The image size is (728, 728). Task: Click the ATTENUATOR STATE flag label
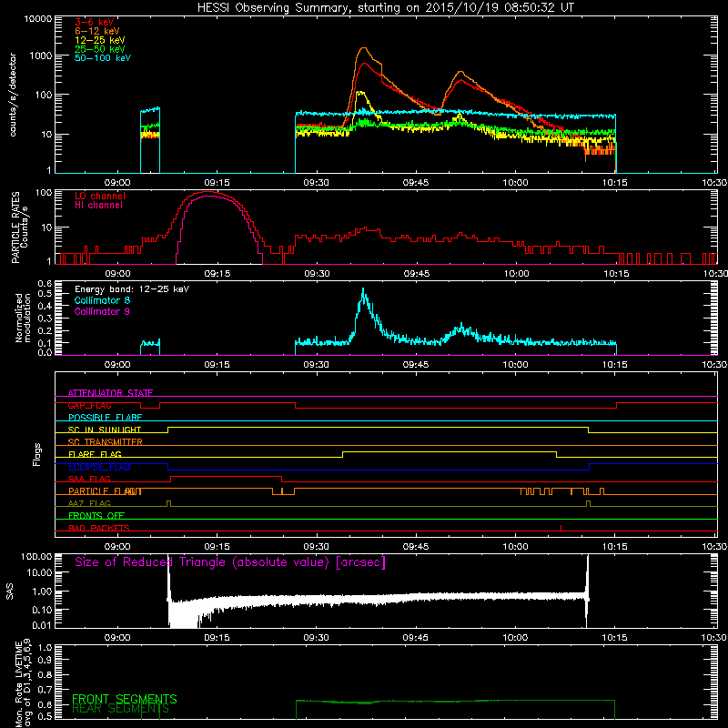click(x=110, y=393)
